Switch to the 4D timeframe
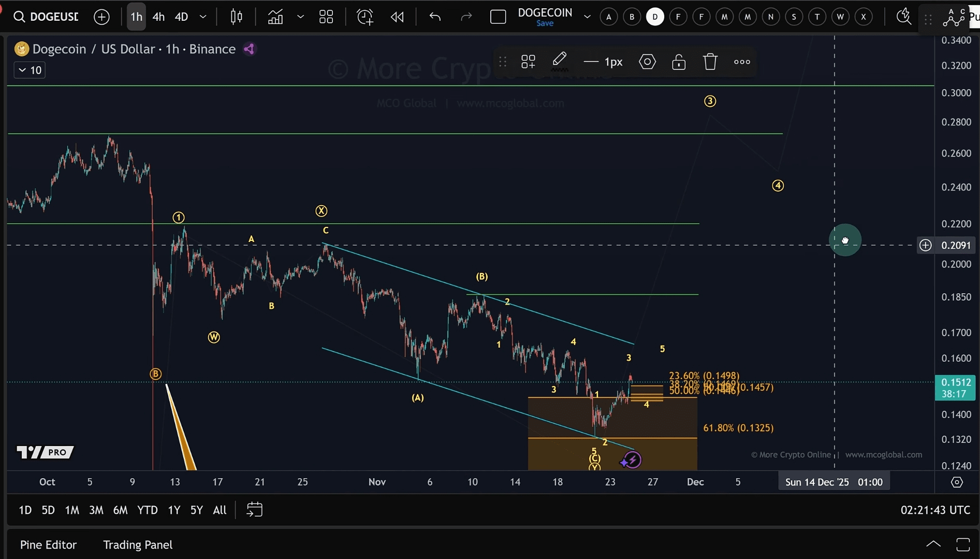 pyautogui.click(x=181, y=17)
